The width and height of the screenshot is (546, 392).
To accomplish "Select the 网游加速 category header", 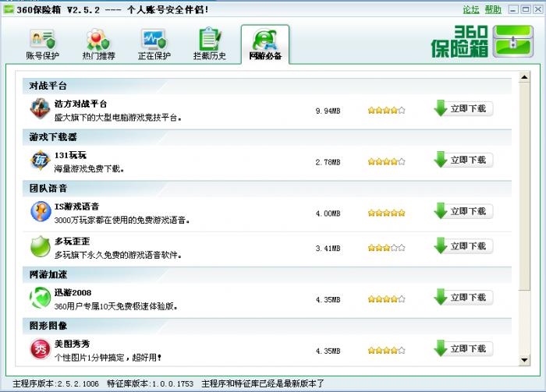I will point(267,275).
